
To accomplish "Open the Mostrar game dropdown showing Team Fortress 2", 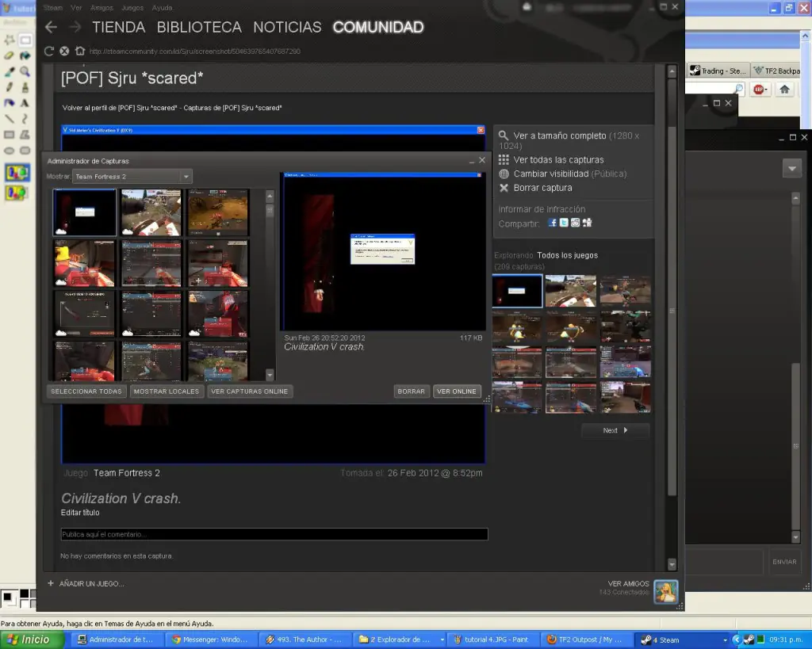I will click(132, 177).
